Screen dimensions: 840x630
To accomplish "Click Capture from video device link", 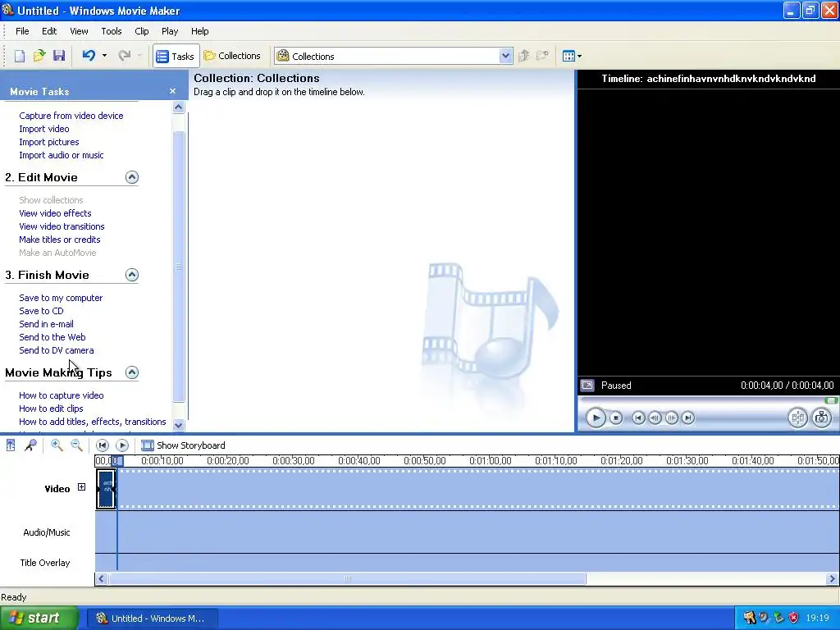I will pos(71,116).
